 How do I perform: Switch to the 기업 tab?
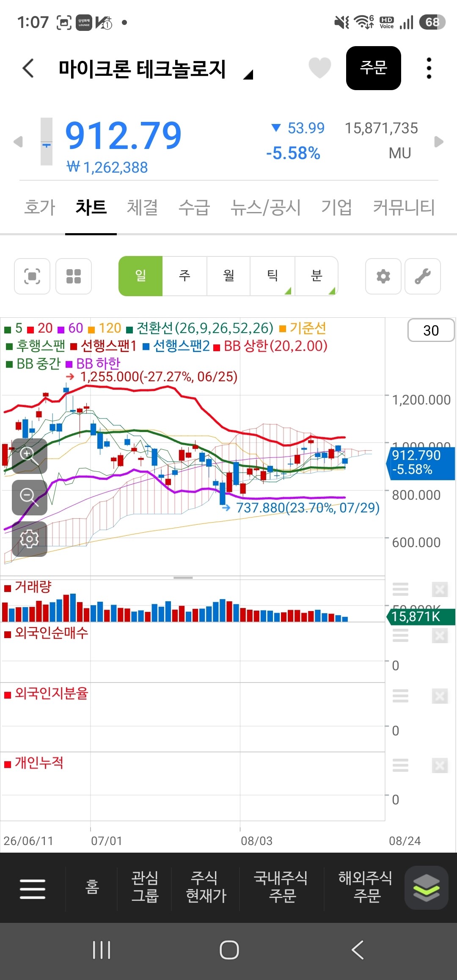[x=336, y=208]
